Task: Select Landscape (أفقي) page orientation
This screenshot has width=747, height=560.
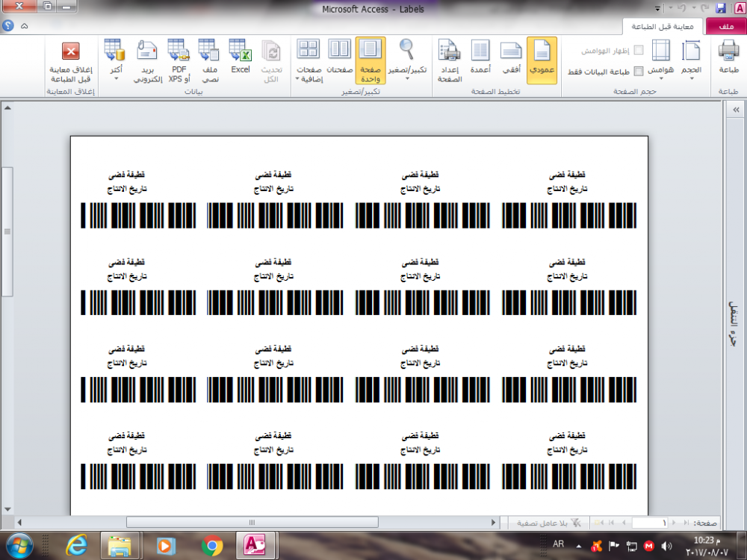Action: 511,57
